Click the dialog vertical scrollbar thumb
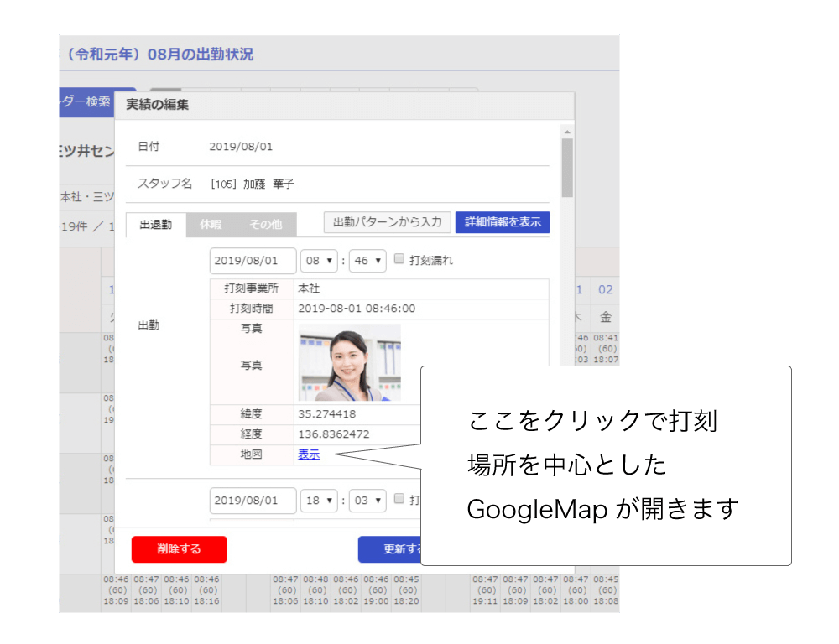 click(x=567, y=168)
